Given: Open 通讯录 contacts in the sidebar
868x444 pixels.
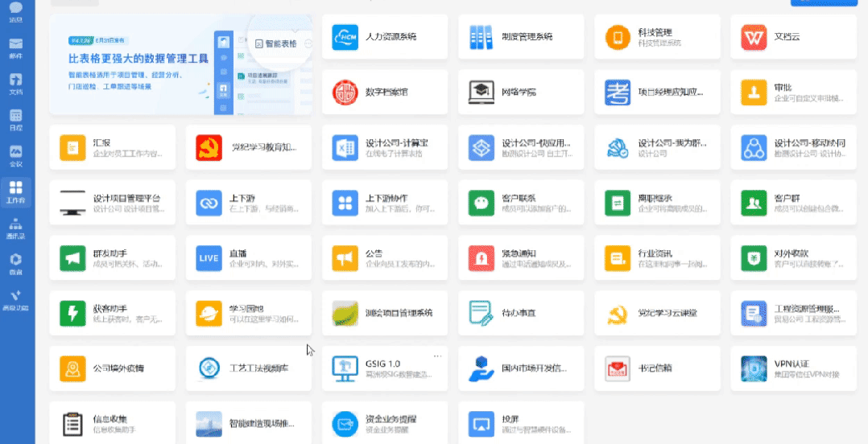Looking at the screenshot, I should 16,228.
